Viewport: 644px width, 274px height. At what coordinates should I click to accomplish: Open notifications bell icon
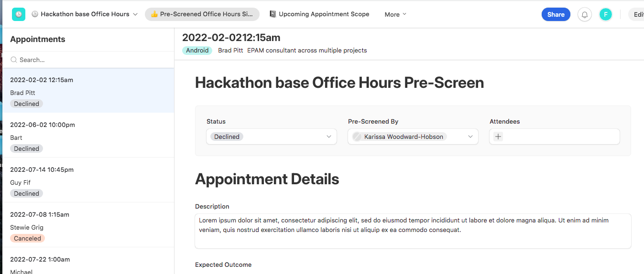click(584, 14)
